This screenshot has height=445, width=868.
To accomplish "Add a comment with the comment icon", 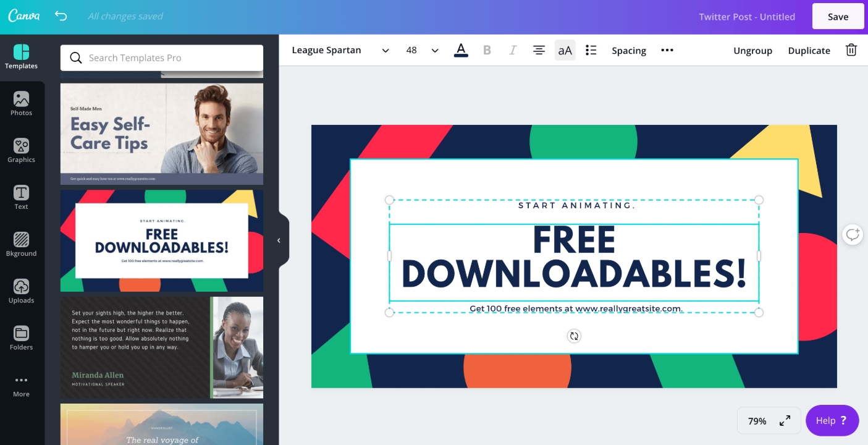I will tap(853, 234).
